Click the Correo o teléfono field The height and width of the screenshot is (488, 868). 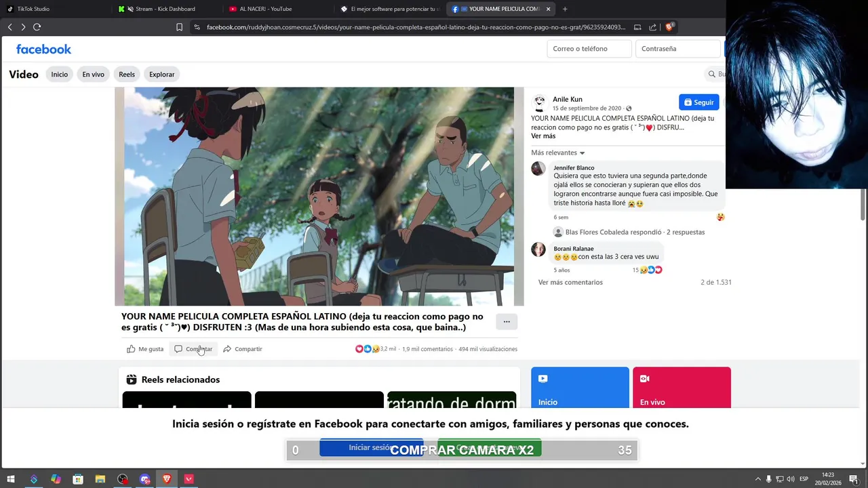click(x=589, y=49)
